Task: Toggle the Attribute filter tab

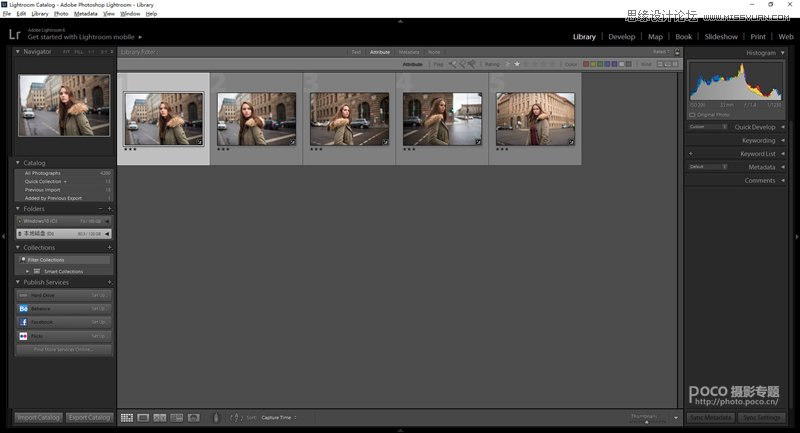Action: 380,52
